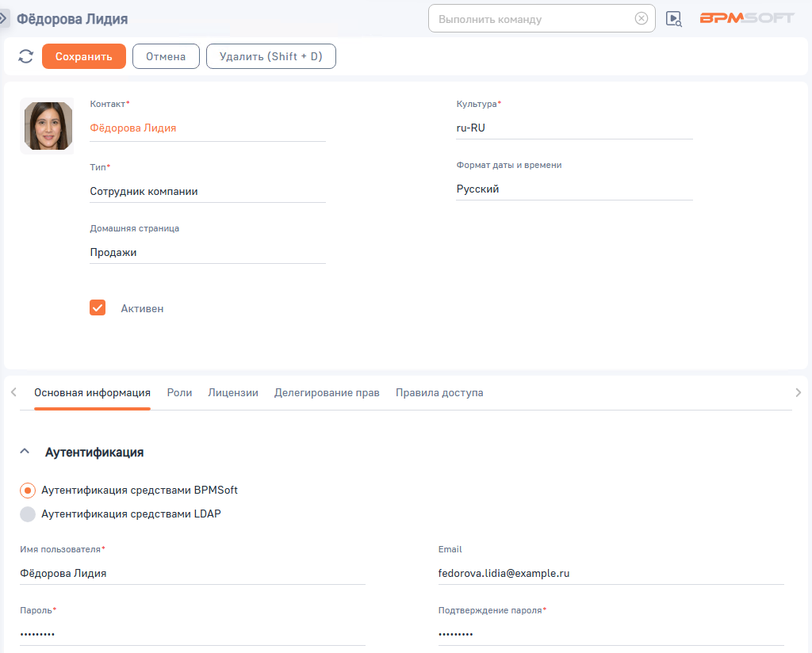Viewport: 812px width, 653px height.
Task: Open the Формат даты и времени dropdown
Action: click(574, 189)
